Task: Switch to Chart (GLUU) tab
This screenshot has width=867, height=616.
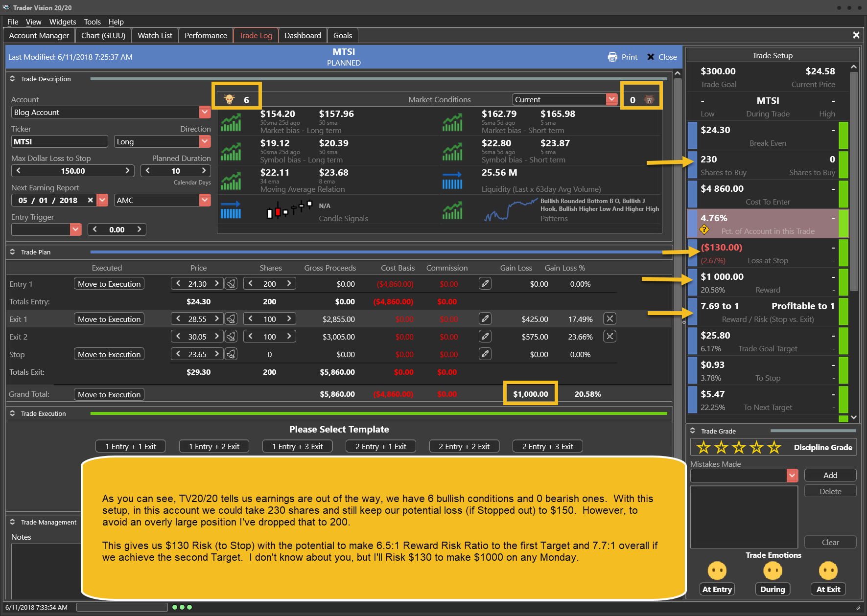Action: 103,36
